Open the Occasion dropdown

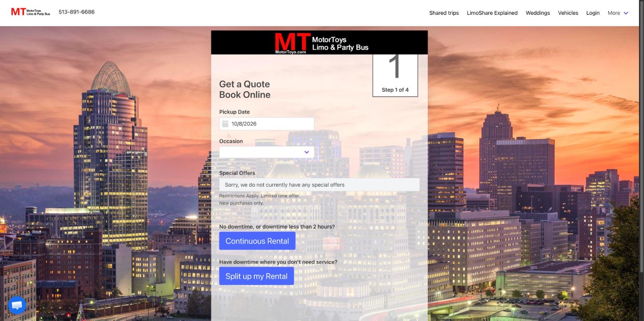[x=267, y=152]
